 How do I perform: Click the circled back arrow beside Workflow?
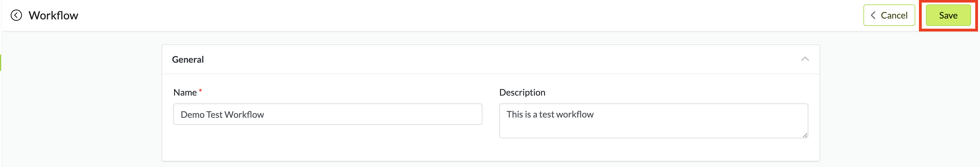pyautogui.click(x=16, y=15)
